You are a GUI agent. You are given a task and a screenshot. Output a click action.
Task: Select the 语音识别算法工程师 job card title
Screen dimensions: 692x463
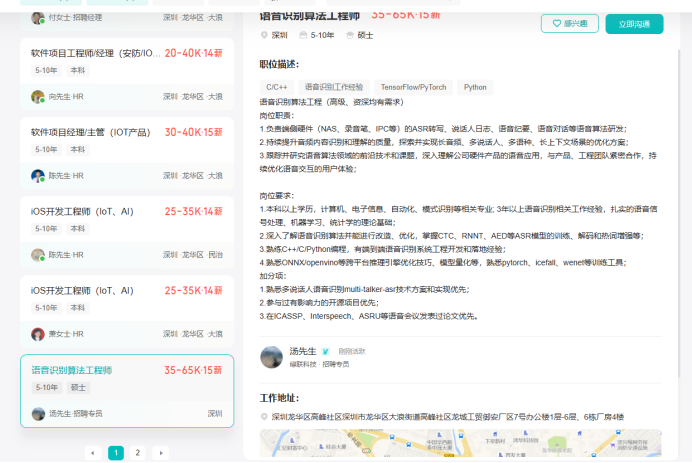point(72,370)
